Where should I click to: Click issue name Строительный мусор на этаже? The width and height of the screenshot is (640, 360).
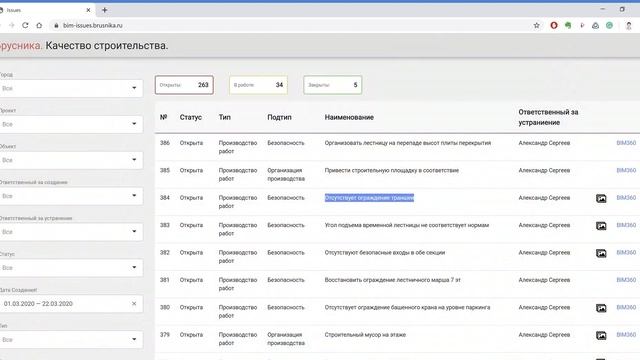point(365,334)
